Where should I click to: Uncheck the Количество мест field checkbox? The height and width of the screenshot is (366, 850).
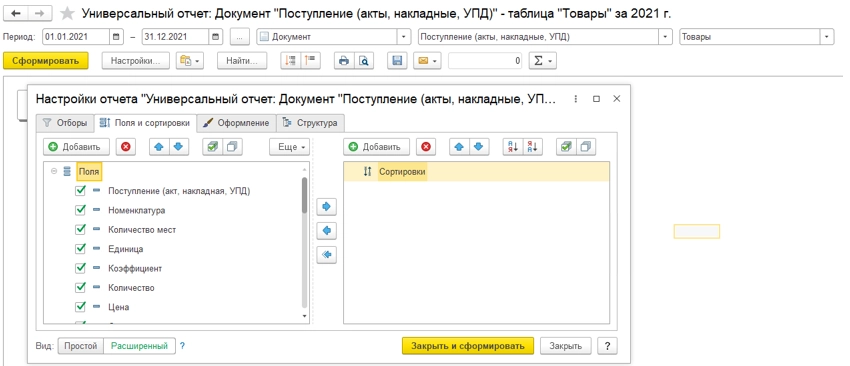click(81, 229)
